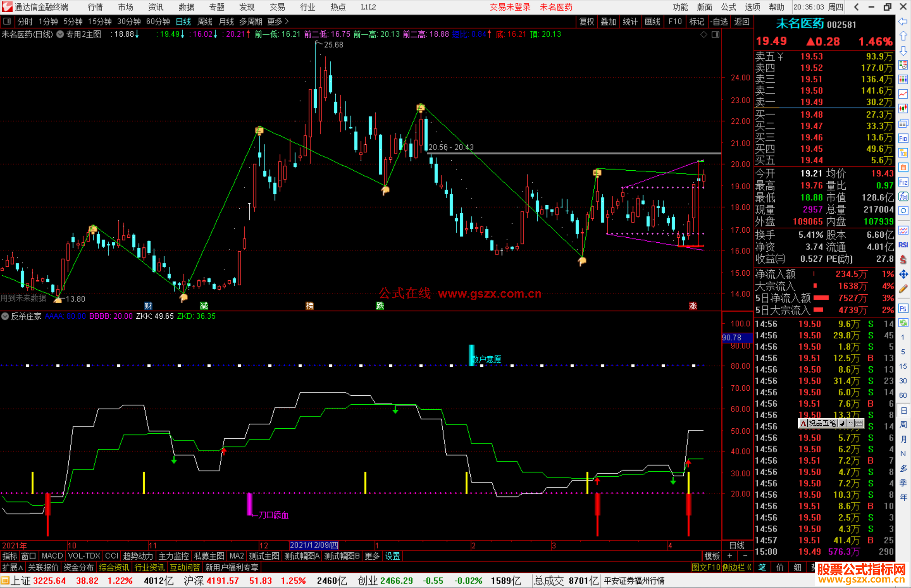Open the 模板 template dropdown
The height and width of the screenshot is (588, 911).
712,556
